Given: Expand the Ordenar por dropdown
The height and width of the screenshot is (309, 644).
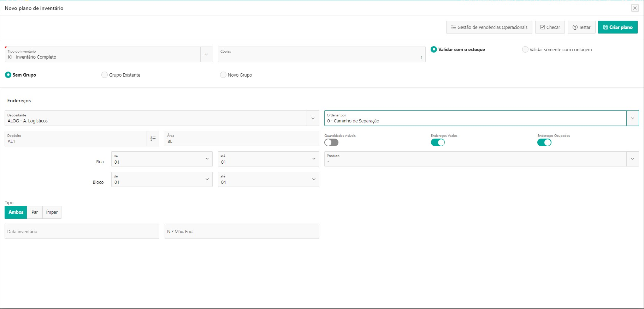Looking at the screenshot, I should [x=632, y=118].
